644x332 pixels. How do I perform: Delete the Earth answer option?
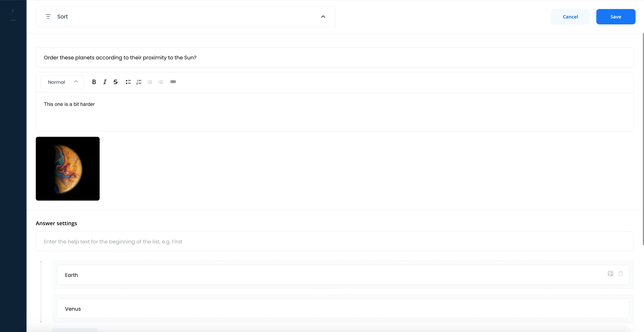coord(621,274)
